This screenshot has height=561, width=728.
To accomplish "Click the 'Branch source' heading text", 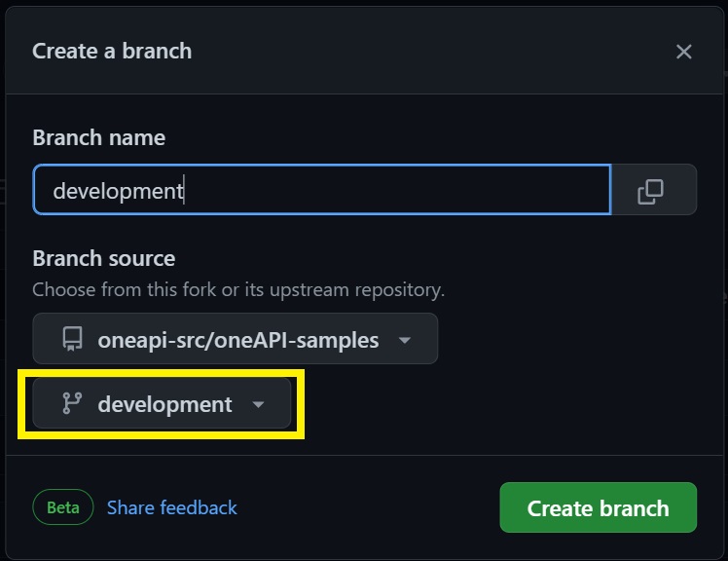I will point(104,258).
